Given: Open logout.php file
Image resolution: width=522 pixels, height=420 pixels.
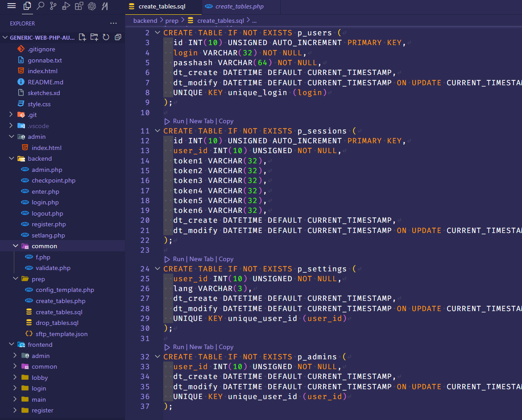Looking at the screenshot, I should 47,213.
